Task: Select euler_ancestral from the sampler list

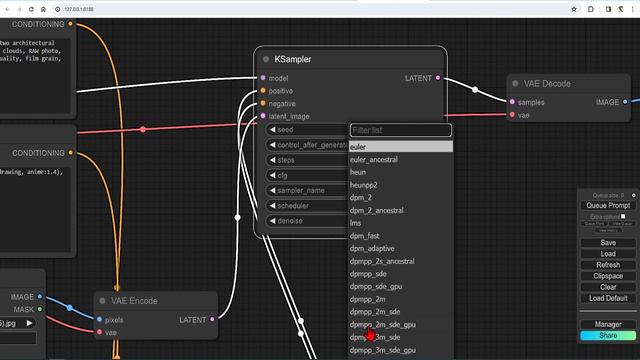Action: [x=401, y=159]
